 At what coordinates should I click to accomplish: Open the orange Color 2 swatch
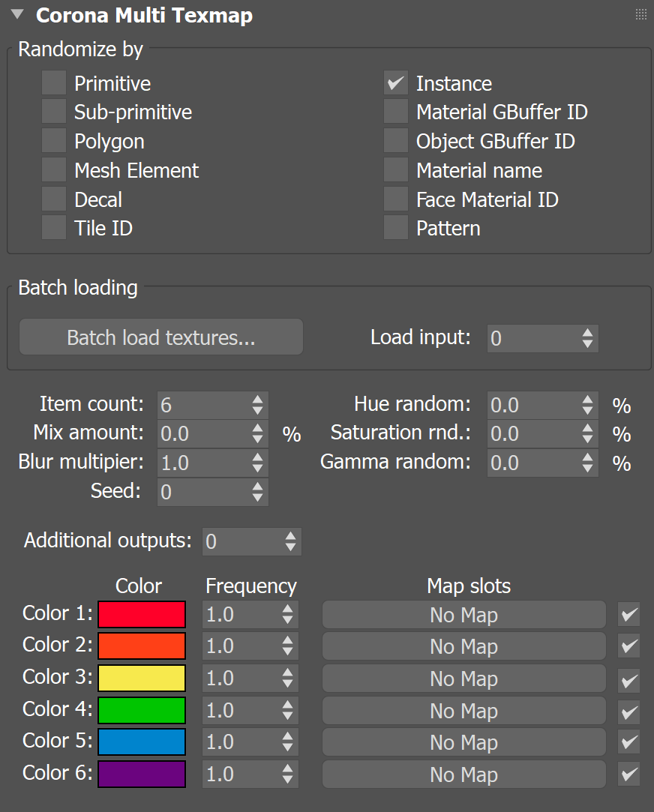[x=142, y=646]
